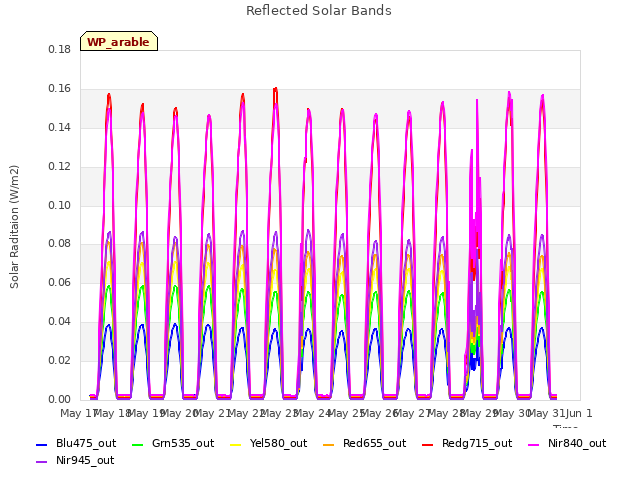
Task: Click the 0.14 y-axis tick label
Action: click(x=60, y=127)
